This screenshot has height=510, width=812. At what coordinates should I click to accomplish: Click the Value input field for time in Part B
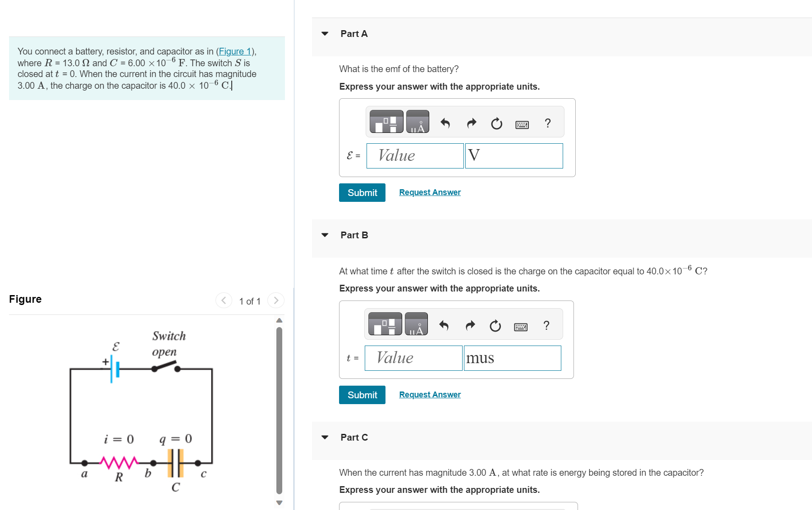point(413,358)
